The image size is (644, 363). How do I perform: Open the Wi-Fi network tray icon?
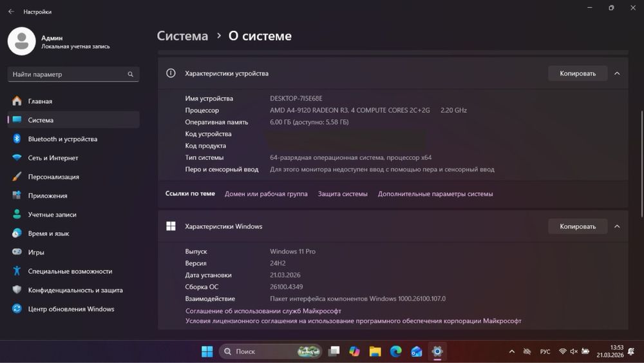563,351
